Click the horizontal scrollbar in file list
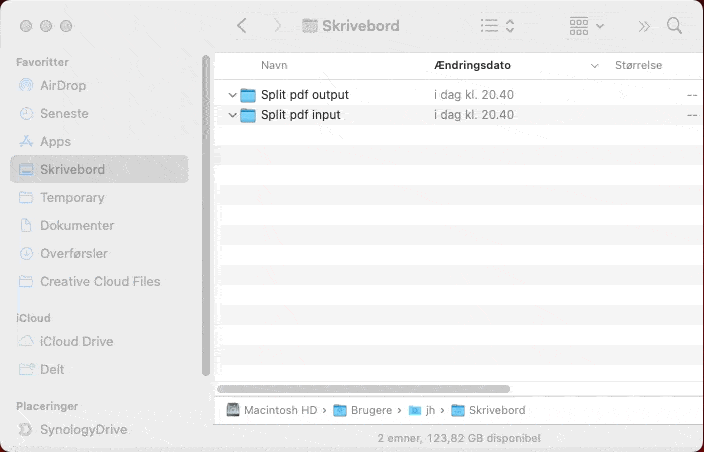The image size is (704, 452). point(364,388)
